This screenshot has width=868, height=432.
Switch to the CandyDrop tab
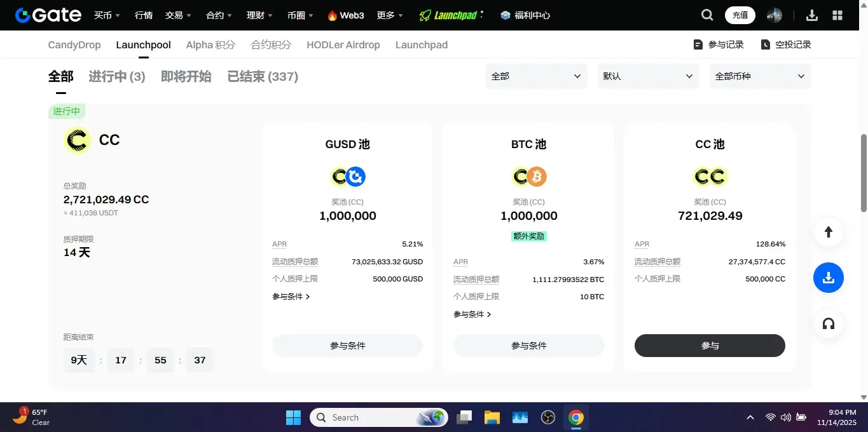[x=74, y=44]
